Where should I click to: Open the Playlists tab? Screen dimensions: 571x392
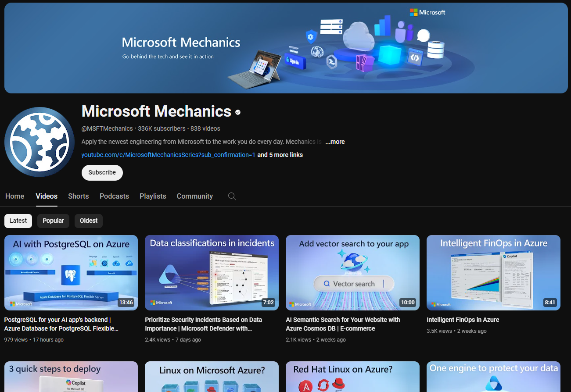click(153, 196)
